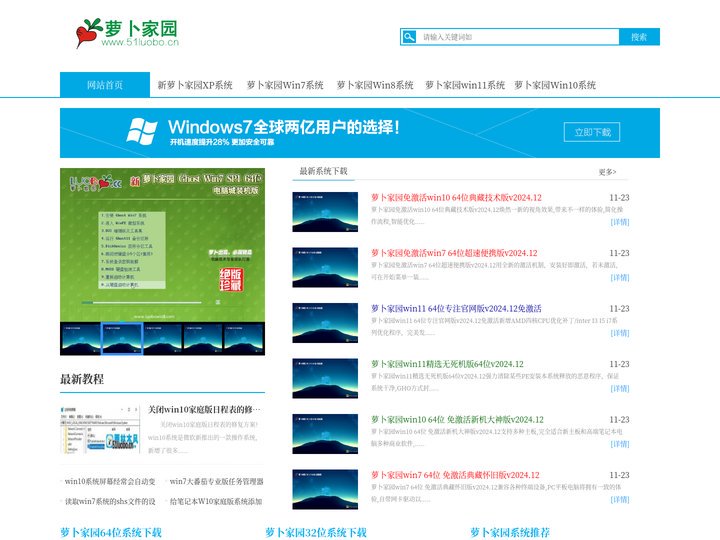Open tutorial 给笔记本W10家庭版系统添加

coord(216,501)
